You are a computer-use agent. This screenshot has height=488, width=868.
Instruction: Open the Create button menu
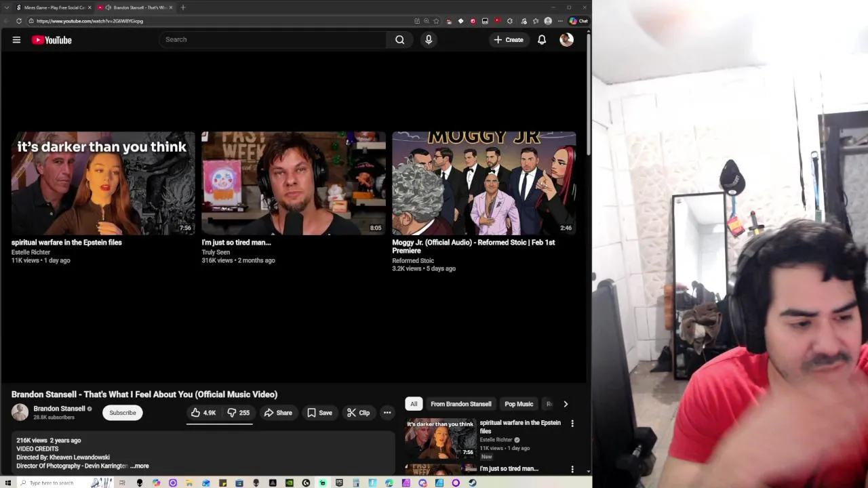coord(509,40)
